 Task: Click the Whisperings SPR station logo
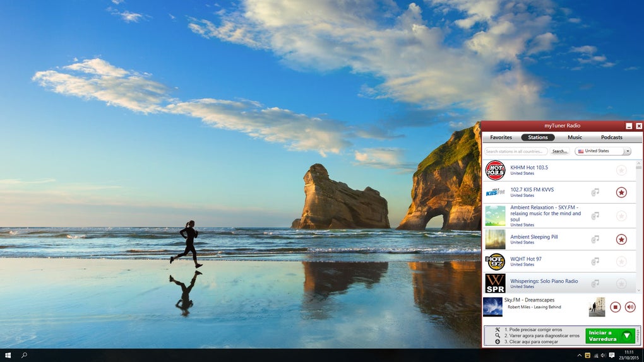click(x=496, y=283)
